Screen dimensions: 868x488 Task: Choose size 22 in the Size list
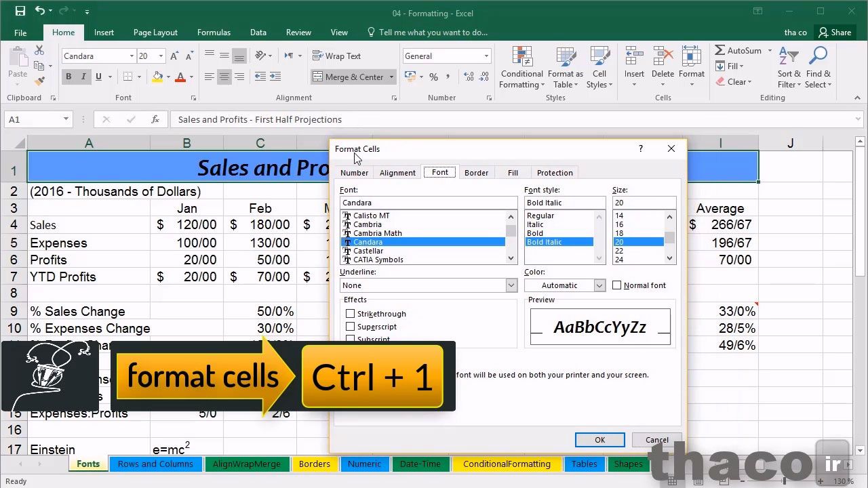(638, 251)
